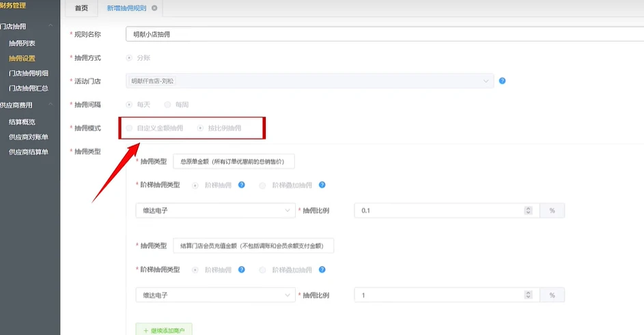Open 门店抽佣明细 in the sidebar
This screenshot has height=335, width=644.
[29, 73]
